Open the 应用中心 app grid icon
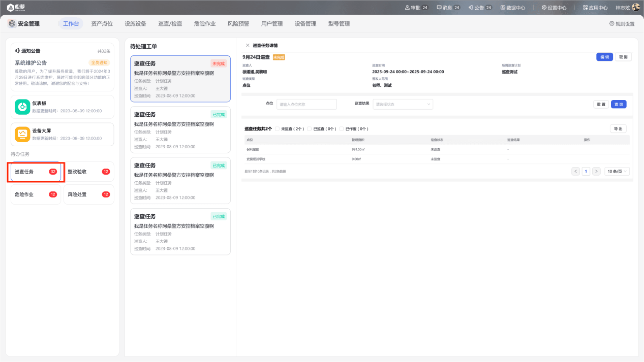The width and height of the screenshot is (644, 362). click(585, 8)
